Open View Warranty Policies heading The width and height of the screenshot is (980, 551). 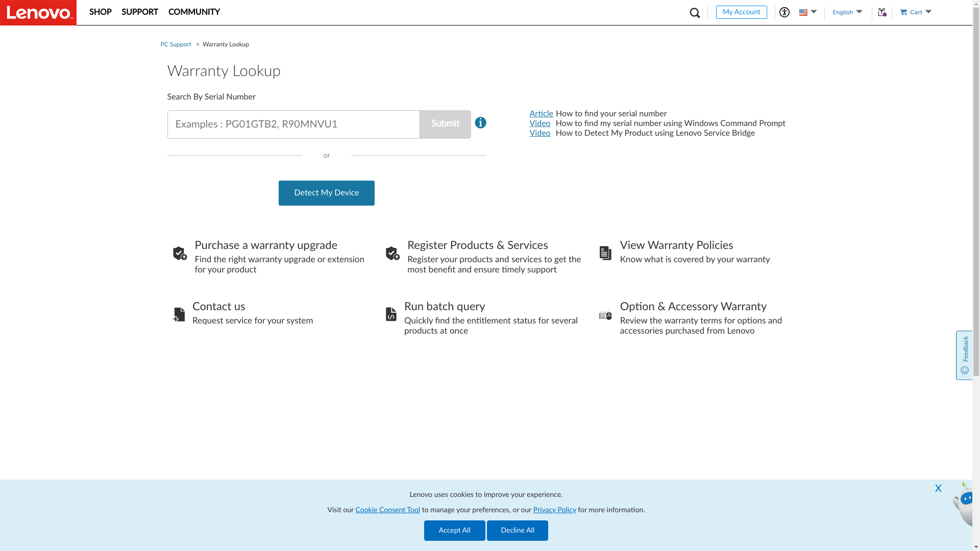coord(676,245)
